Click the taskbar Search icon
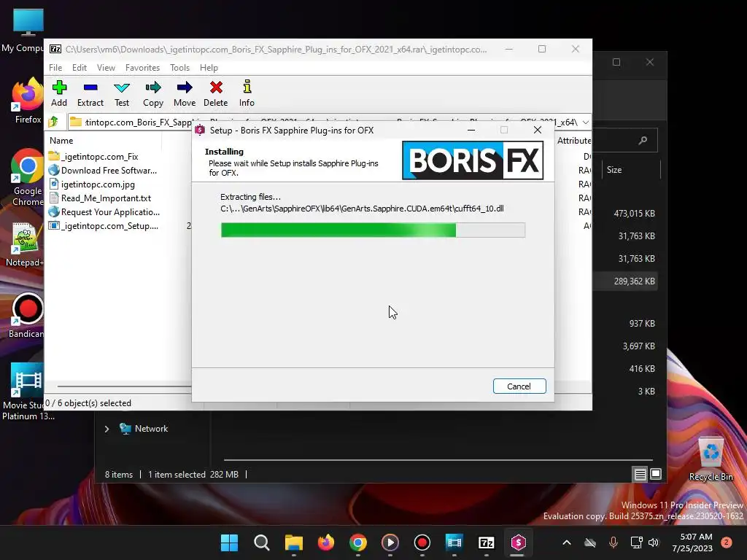 (x=262, y=542)
